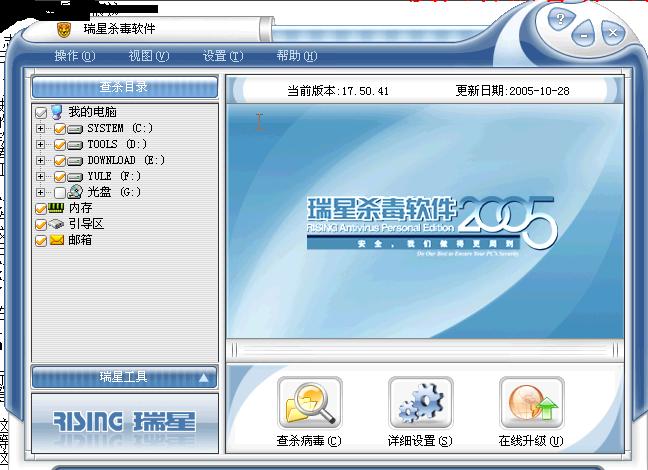Uncheck the SYSTEM (C:) checkbox
Image resolution: width=648 pixels, height=470 pixels.
coord(60,129)
